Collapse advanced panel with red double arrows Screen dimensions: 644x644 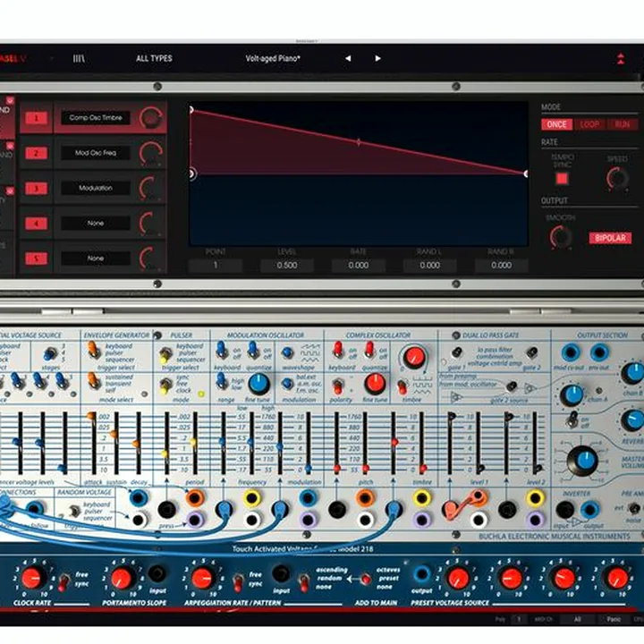click(x=621, y=59)
